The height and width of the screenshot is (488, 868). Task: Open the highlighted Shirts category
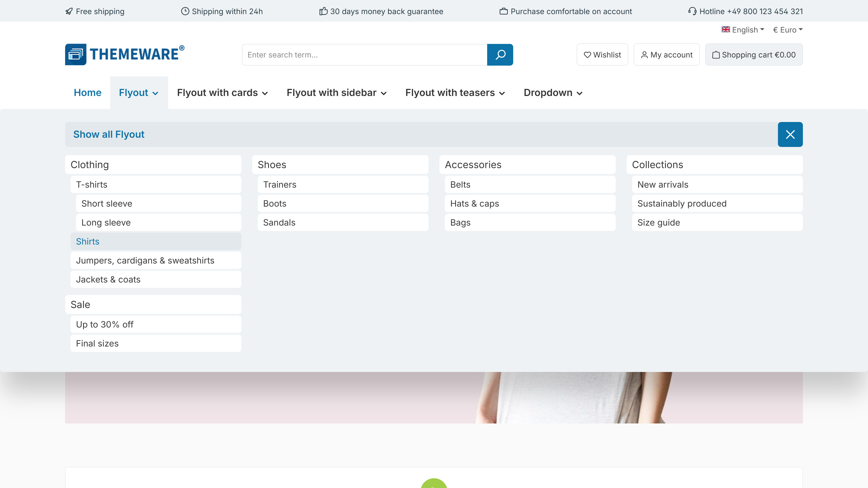[156, 242]
